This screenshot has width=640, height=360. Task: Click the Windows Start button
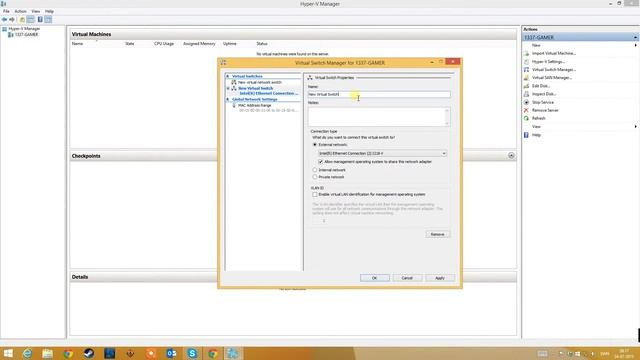click(x=8, y=353)
